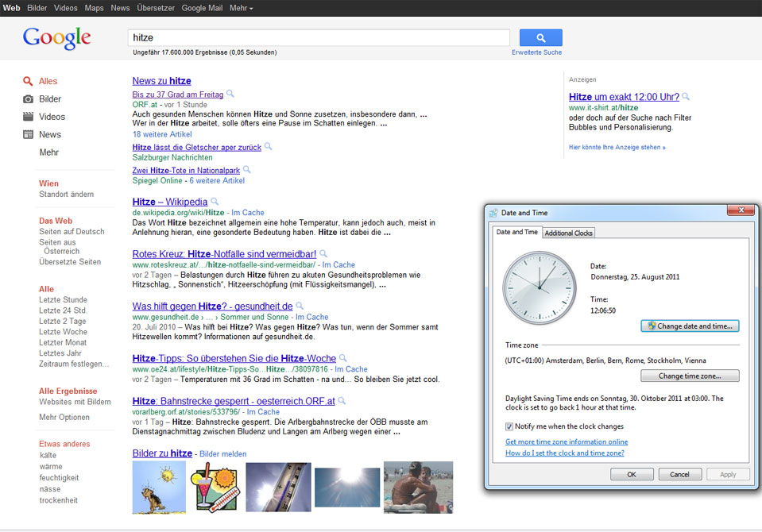Viewport: 762px width, 532px height.
Task: Open bright sun in blue sky thumbnail
Action: coord(347,488)
